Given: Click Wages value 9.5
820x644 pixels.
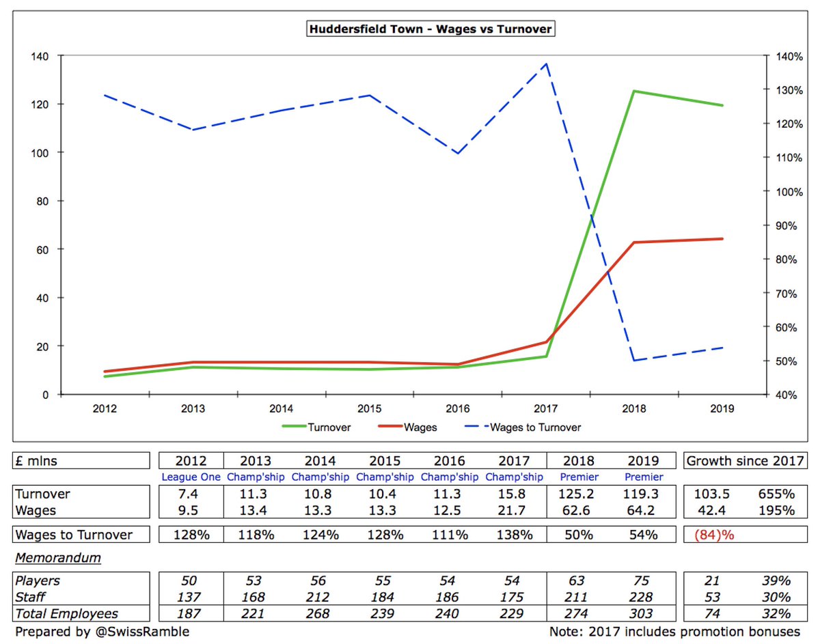Looking at the screenshot, I should click(x=191, y=510).
